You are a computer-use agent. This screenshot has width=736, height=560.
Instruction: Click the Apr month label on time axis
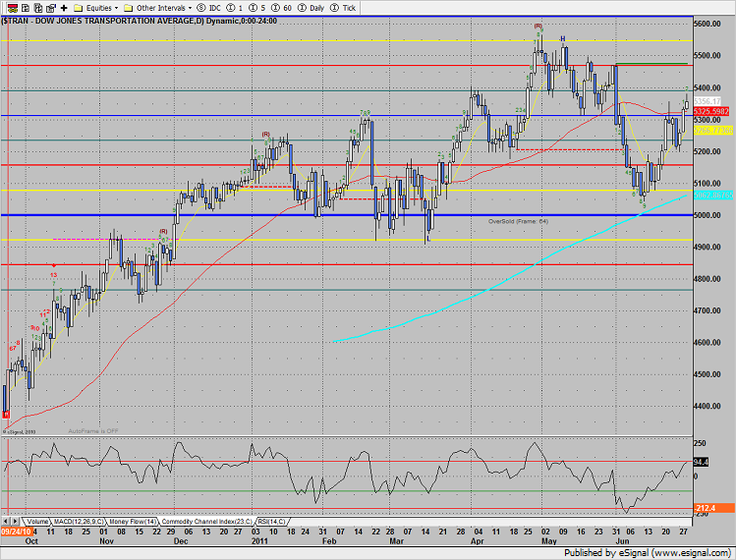[x=477, y=541]
